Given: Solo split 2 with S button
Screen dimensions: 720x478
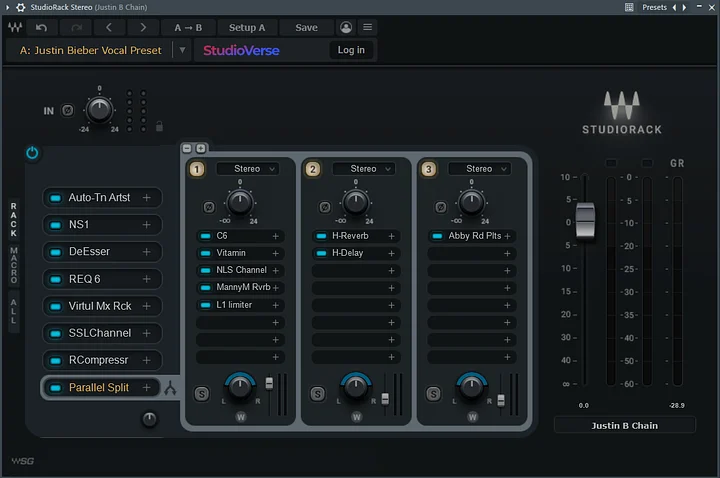Looking at the screenshot, I should pos(317,394).
